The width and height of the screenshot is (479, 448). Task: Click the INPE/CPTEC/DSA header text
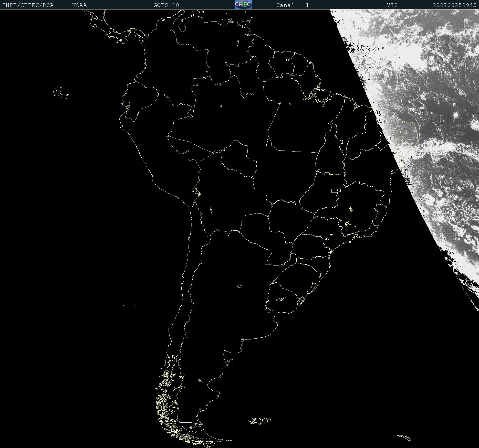28,5
